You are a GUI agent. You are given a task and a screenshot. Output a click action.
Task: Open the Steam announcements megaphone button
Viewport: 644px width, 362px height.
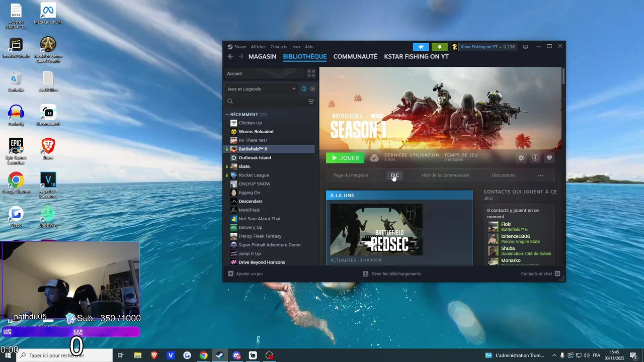point(421,47)
